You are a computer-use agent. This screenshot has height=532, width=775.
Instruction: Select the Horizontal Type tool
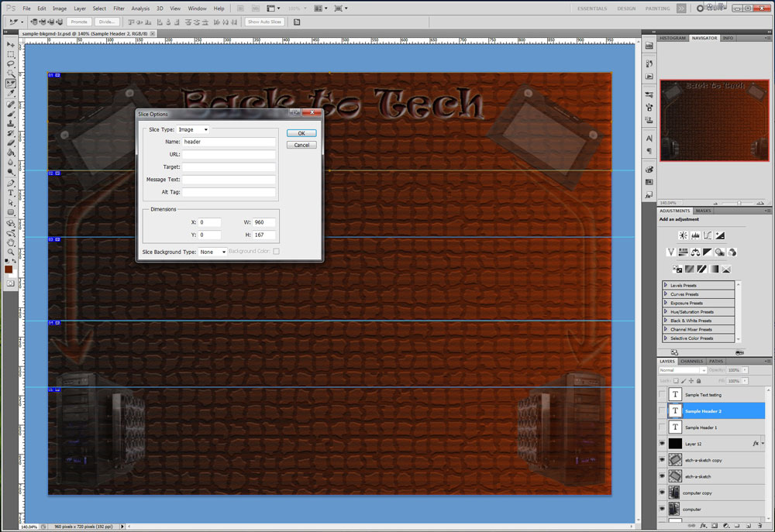tap(11, 193)
